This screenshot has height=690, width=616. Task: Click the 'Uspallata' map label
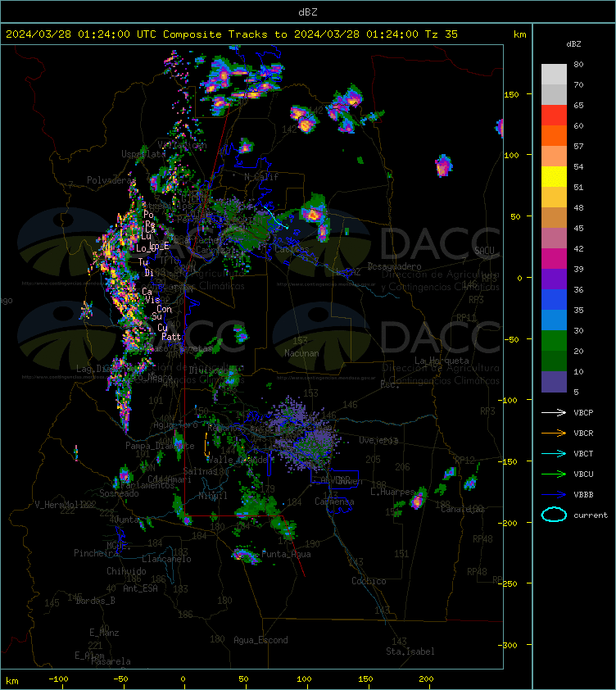click(143, 154)
